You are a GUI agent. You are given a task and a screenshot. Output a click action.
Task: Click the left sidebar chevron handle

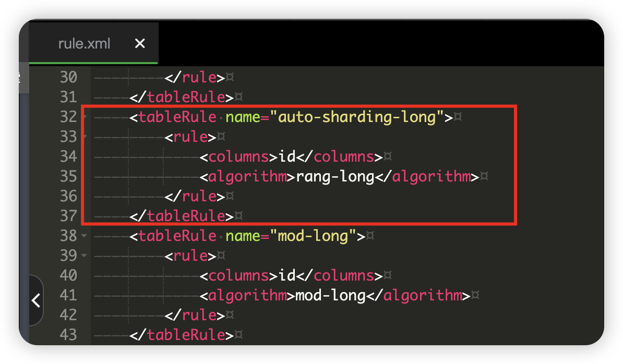click(x=35, y=300)
